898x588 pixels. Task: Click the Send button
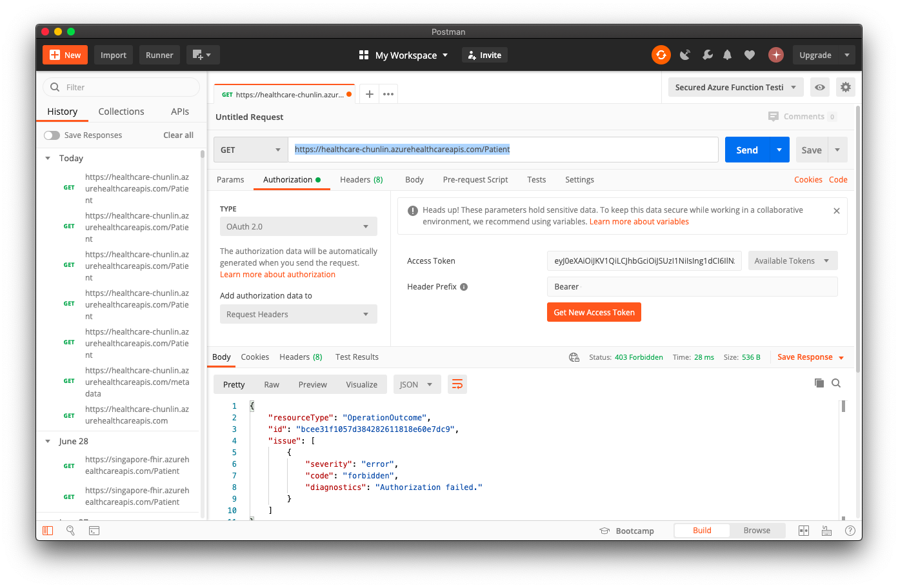tap(747, 150)
